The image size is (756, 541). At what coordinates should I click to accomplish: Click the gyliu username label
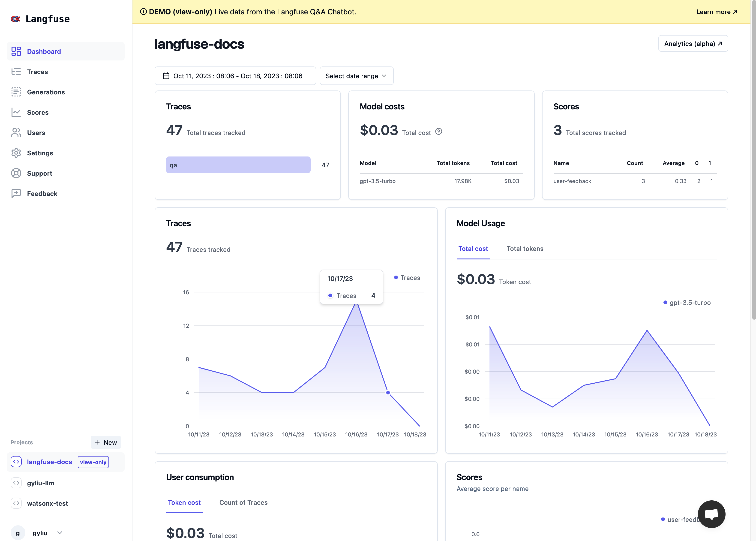click(x=40, y=533)
